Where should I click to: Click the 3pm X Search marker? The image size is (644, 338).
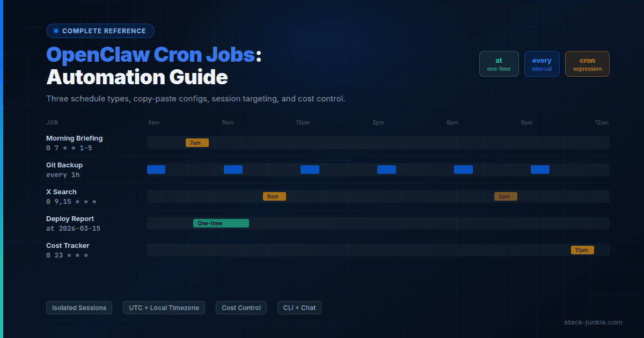pos(506,196)
